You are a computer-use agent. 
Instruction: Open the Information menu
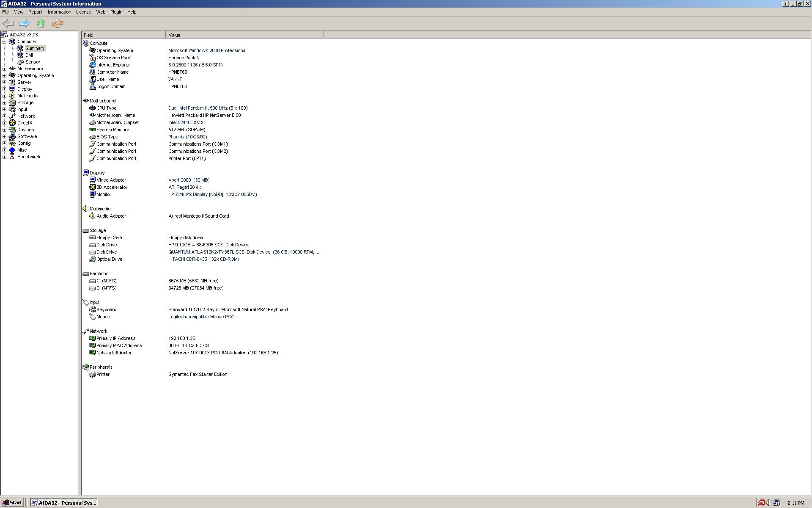(x=59, y=12)
